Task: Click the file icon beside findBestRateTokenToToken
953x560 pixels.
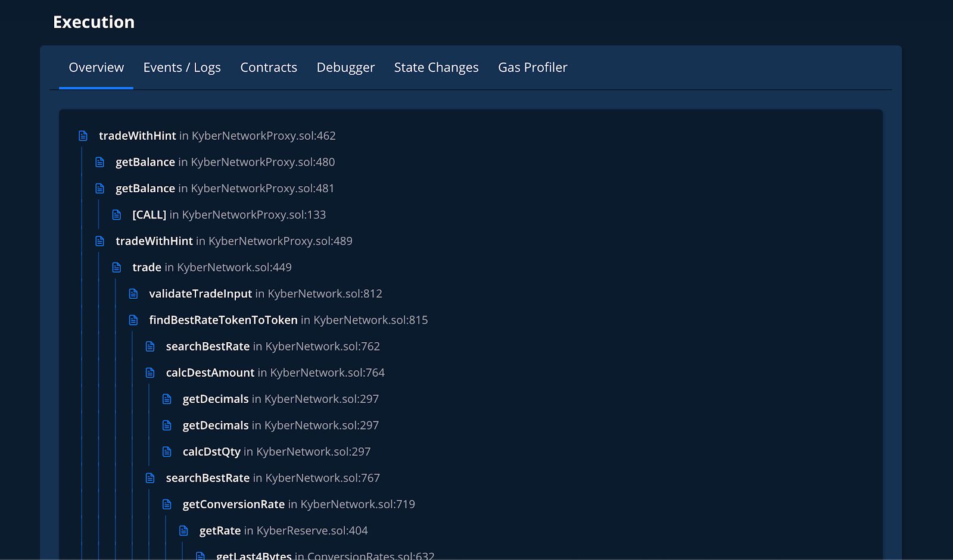Action: [x=133, y=320]
